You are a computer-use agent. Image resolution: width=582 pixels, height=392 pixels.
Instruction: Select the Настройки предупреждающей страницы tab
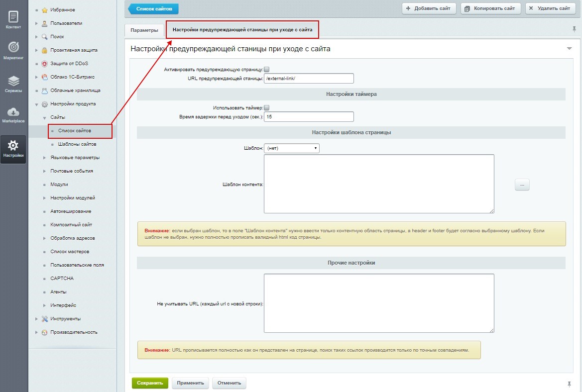[x=242, y=30]
